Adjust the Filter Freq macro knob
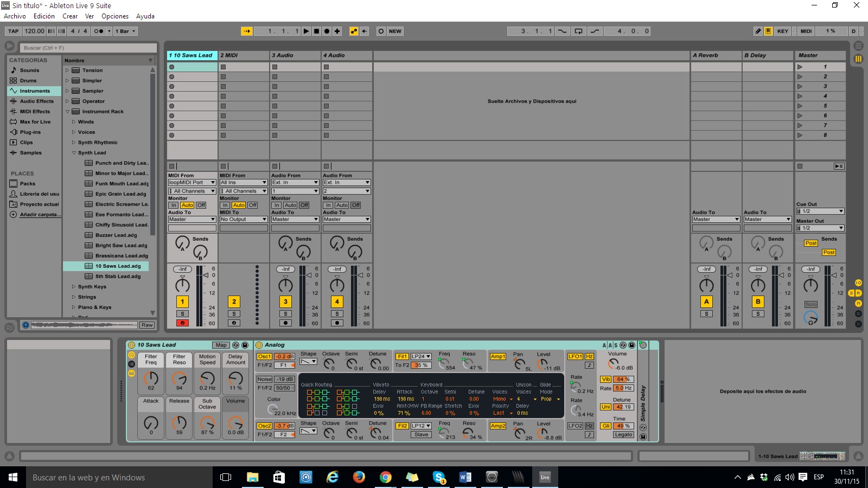 [x=151, y=378]
